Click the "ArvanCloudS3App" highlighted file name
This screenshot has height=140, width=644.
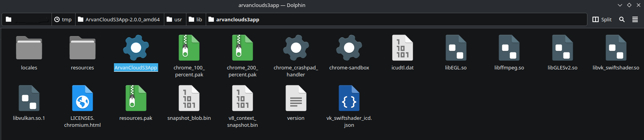click(136, 67)
